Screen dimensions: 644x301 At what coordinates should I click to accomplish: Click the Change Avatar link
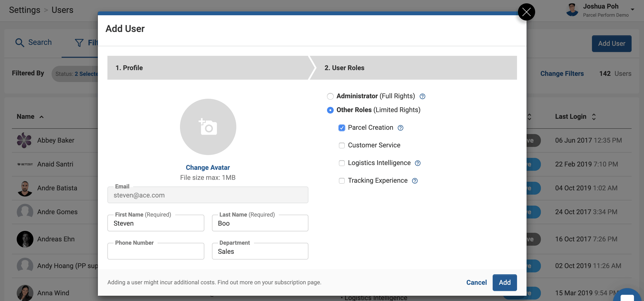click(x=207, y=167)
